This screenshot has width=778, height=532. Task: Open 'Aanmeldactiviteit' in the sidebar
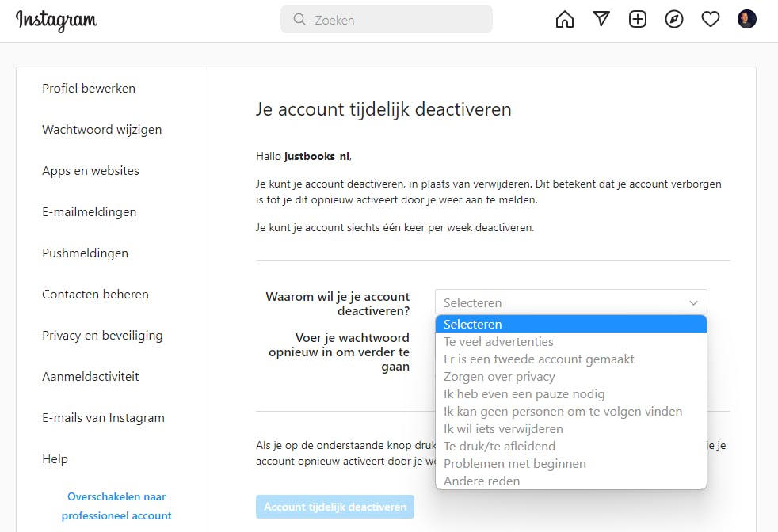coord(92,377)
